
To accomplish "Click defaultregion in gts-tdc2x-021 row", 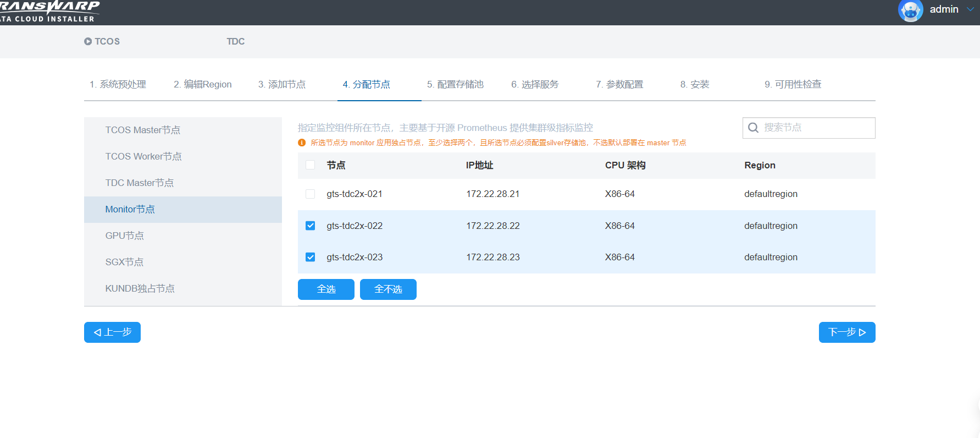I will point(771,194).
